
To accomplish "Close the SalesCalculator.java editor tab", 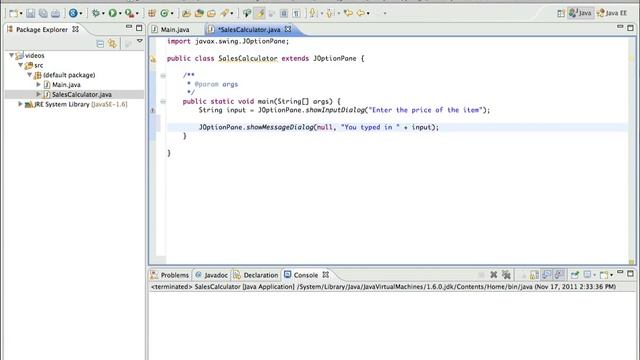I will coord(288,29).
